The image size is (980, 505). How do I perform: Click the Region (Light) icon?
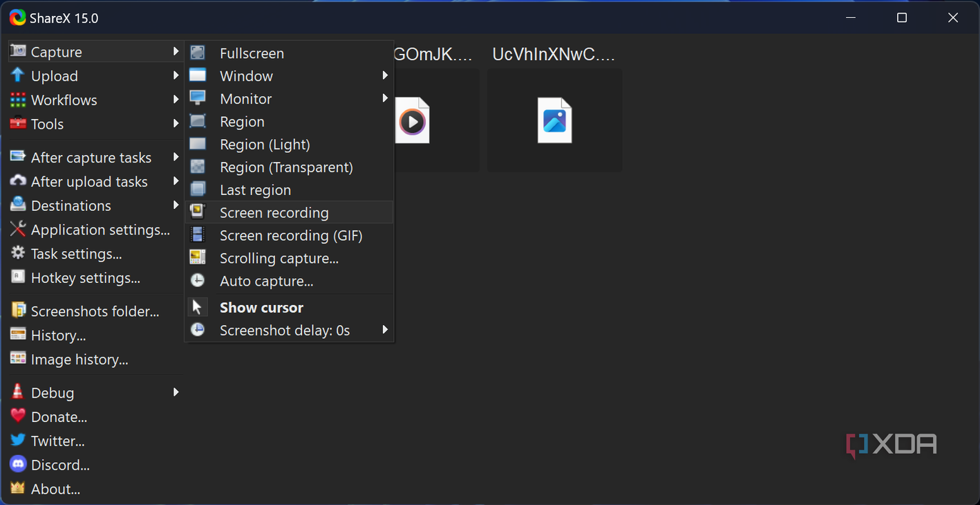tap(198, 144)
